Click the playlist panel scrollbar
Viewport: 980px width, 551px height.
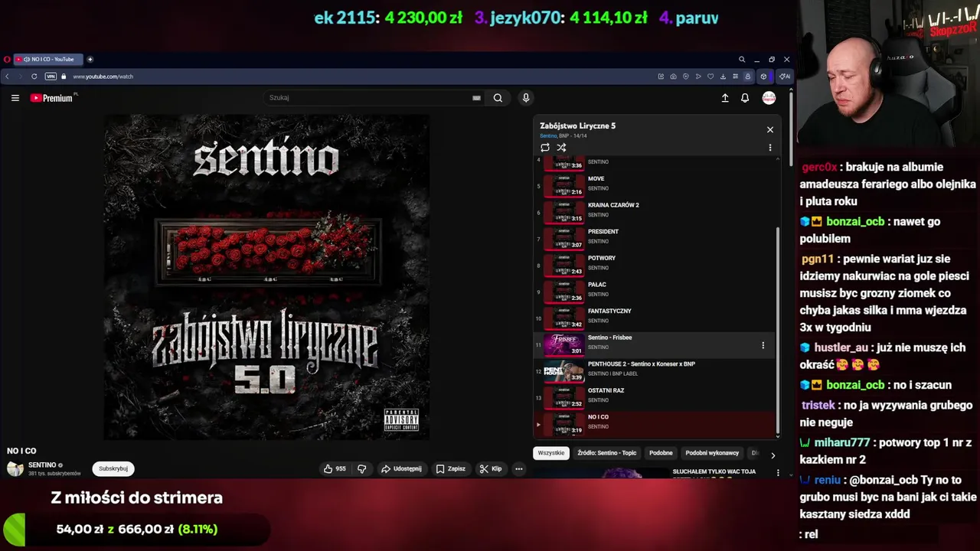click(x=778, y=331)
